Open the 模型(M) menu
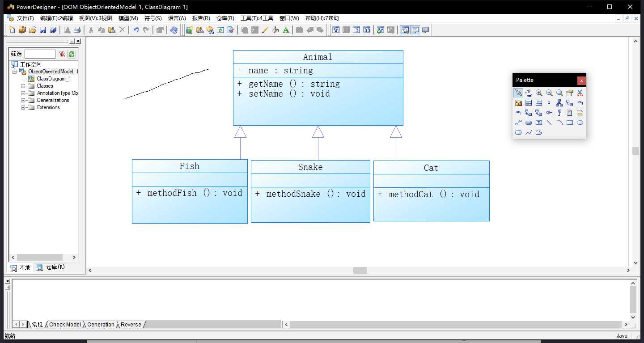This screenshot has width=644, height=343. 128,18
